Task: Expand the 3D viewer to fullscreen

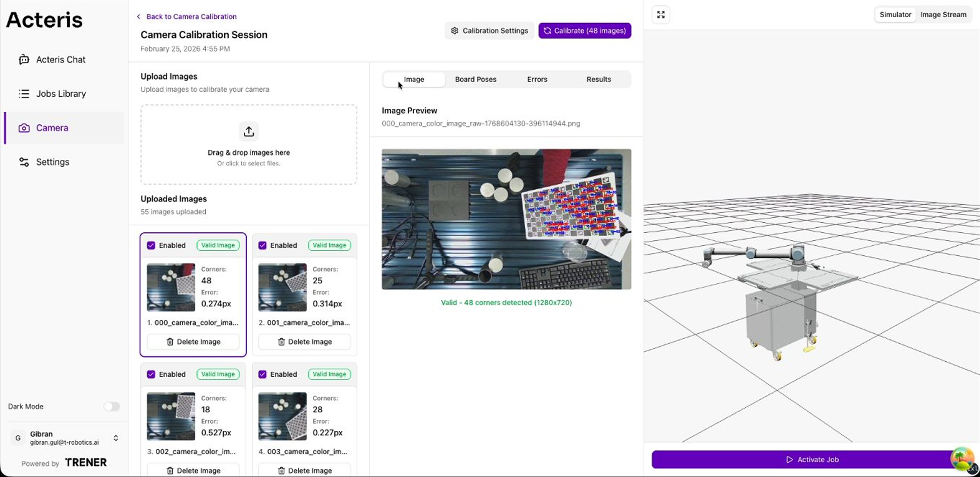Action: [661, 15]
